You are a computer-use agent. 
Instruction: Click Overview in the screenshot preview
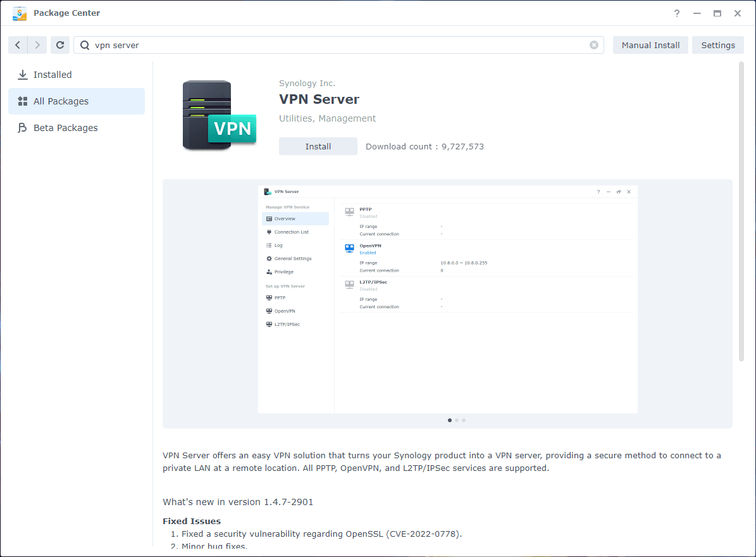click(x=295, y=219)
